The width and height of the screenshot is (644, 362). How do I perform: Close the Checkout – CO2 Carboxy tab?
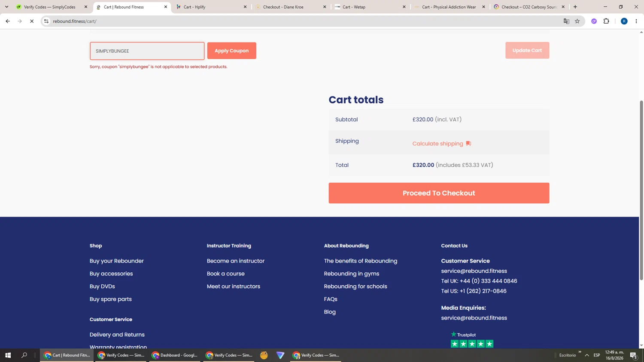[x=563, y=7]
